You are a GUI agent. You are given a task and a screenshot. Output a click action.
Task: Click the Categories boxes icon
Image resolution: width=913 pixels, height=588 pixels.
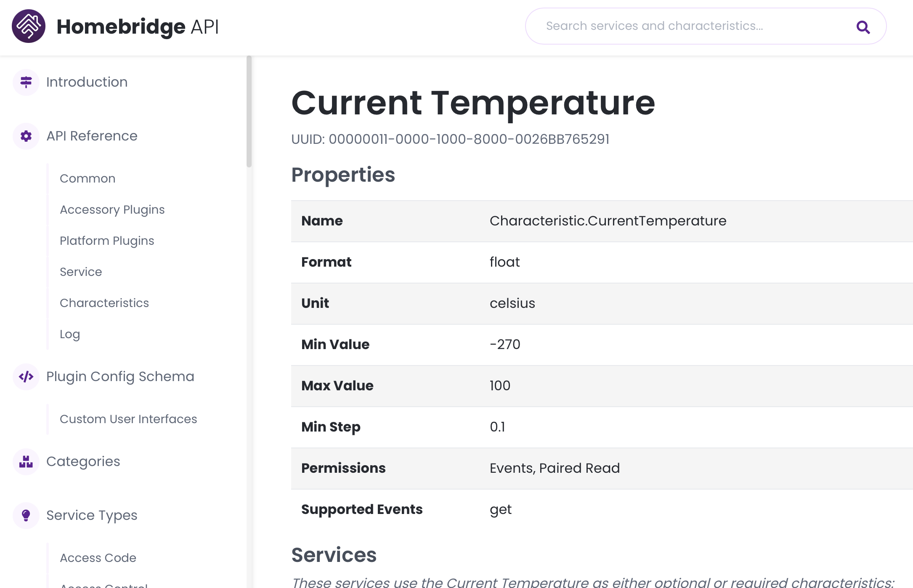coord(26,461)
